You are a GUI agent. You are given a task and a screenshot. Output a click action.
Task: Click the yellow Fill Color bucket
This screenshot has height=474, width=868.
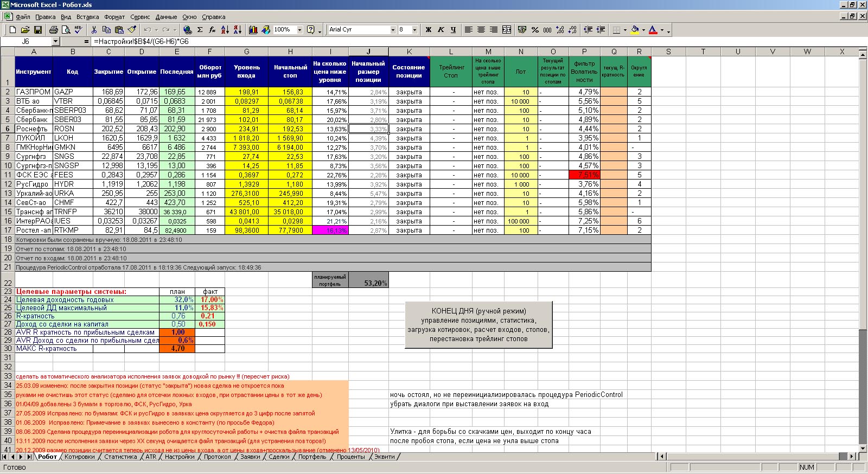tap(635, 30)
